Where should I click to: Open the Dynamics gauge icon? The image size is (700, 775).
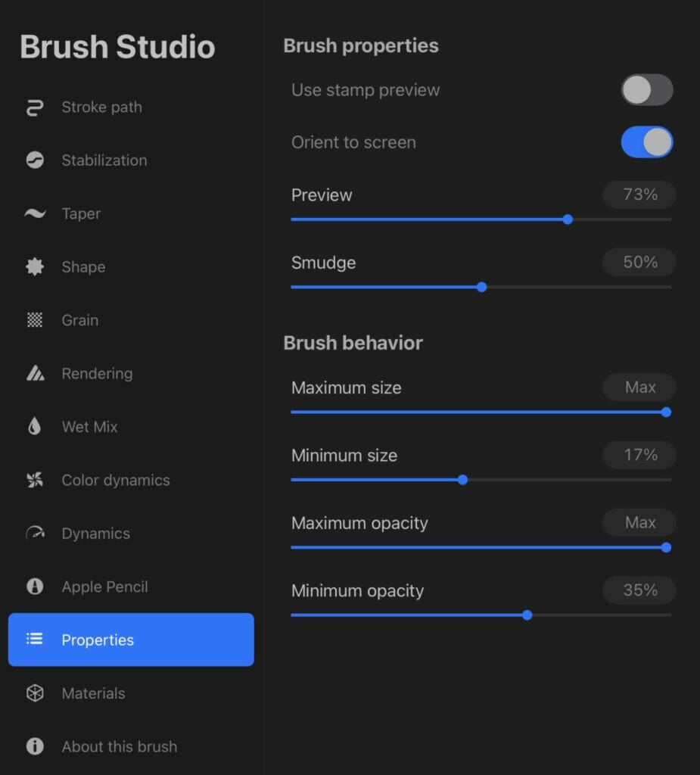point(35,533)
